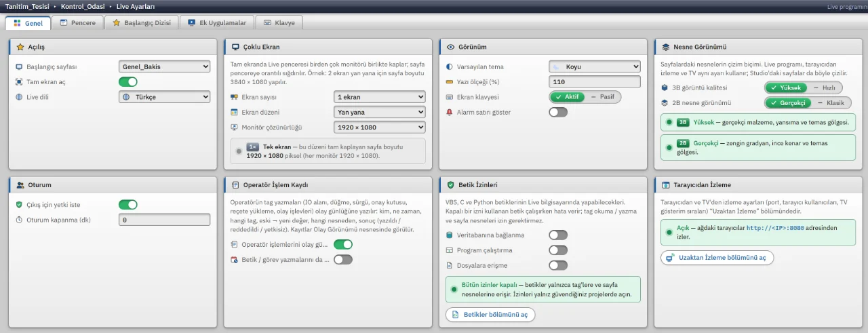Select Hızlı for 3B görüntü kalitesi
Viewport: 868px width, 333px height.
[x=824, y=88]
